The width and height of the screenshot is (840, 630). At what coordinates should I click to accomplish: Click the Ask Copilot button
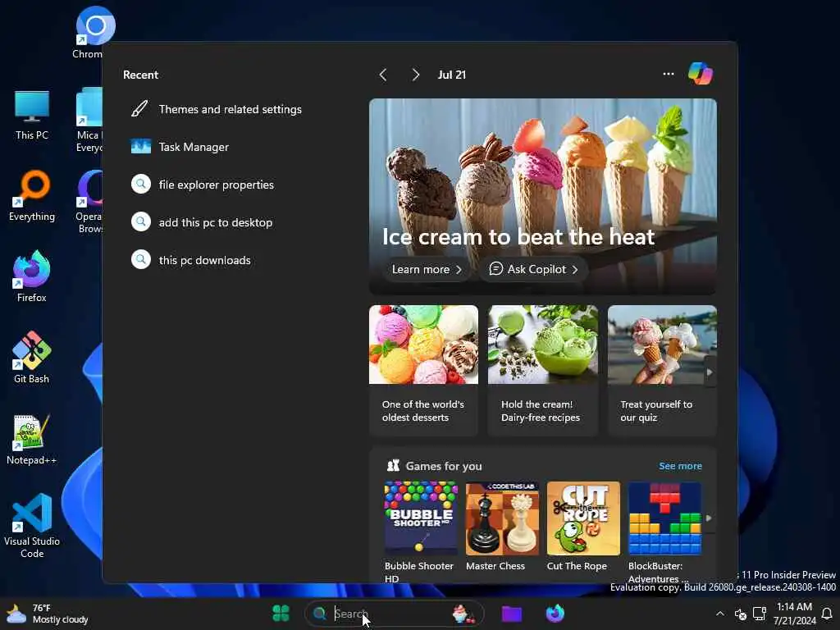[533, 269]
